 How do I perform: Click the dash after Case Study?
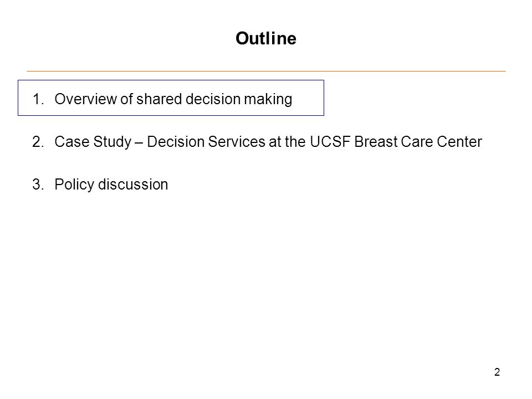pyautogui.click(x=139, y=142)
